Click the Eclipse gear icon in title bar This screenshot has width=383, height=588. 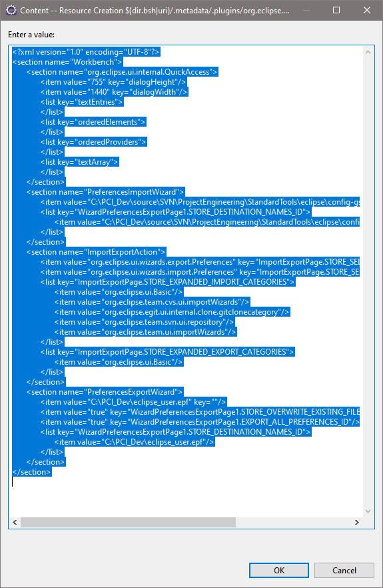(x=11, y=10)
